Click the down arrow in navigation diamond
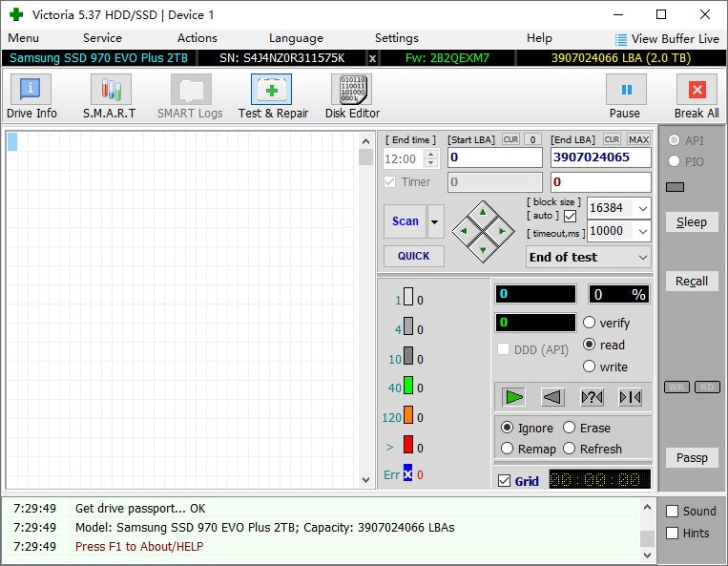The image size is (728, 566). click(483, 250)
